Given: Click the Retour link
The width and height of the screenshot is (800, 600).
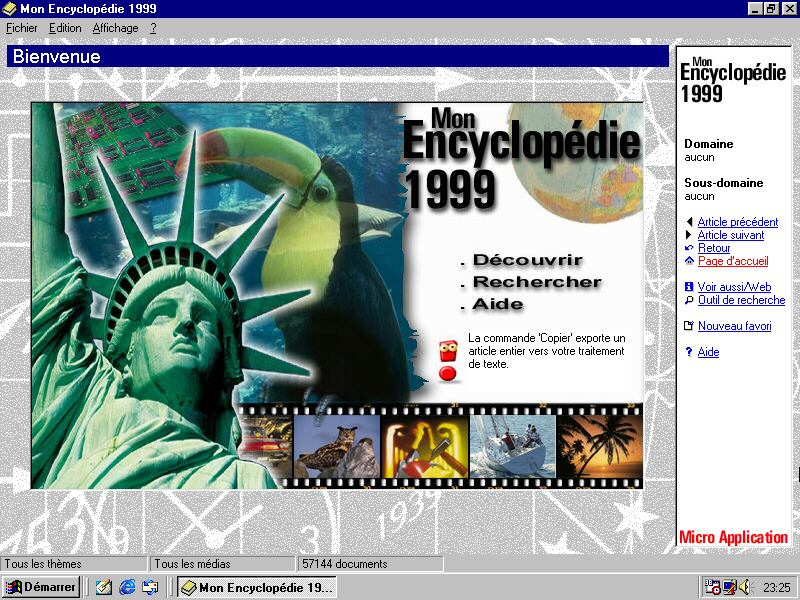Looking at the screenshot, I should [714, 248].
